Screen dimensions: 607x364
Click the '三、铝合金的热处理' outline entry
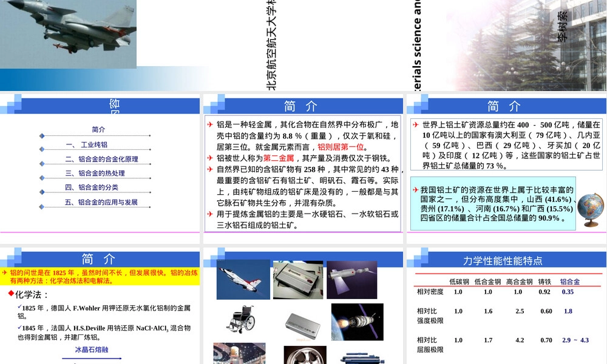click(x=95, y=174)
